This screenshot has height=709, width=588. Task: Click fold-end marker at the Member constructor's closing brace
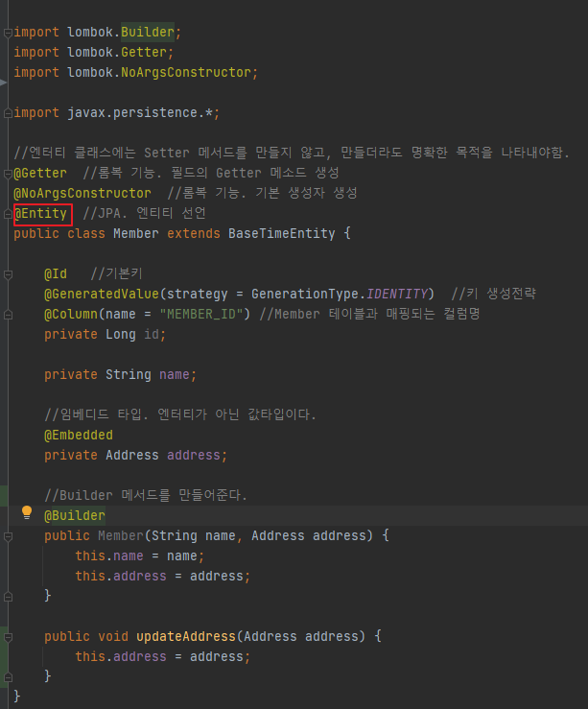pyautogui.click(x=8, y=597)
